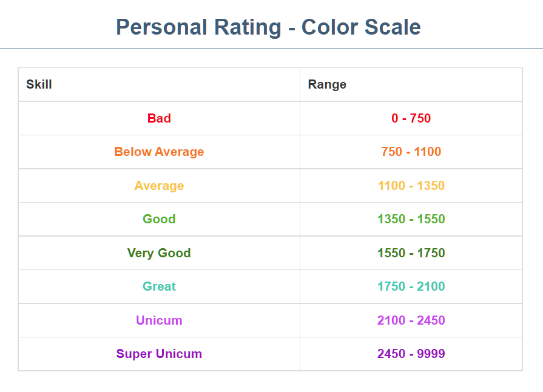The height and width of the screenshot is (392, 543).
Task: Click the '1100 - 1350' range value
Action: tap(411, 186)
